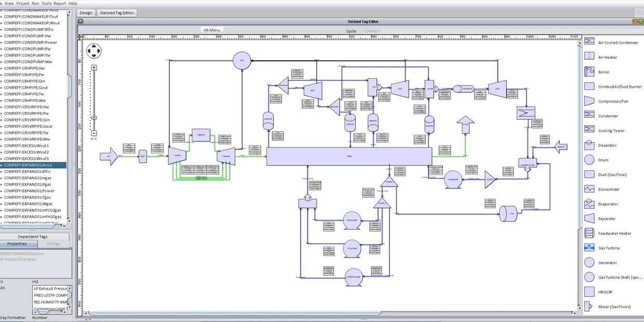Click the zoom slider handle at 40%
Screen dimensions: 644x322
click(94, 118)
